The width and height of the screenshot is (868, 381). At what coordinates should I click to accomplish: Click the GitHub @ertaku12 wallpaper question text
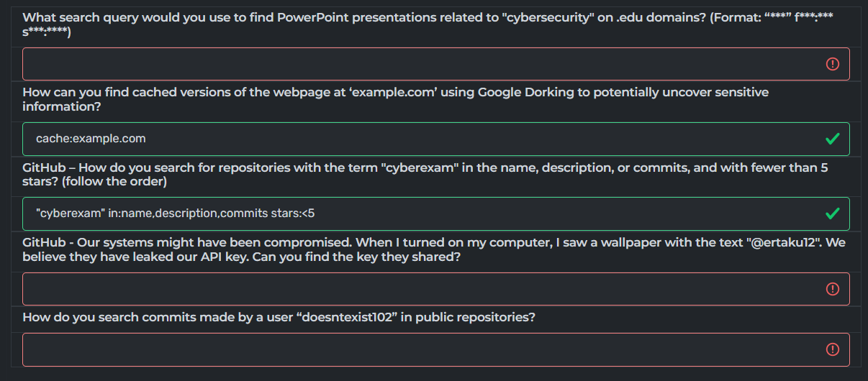click(x=433, y=249)
